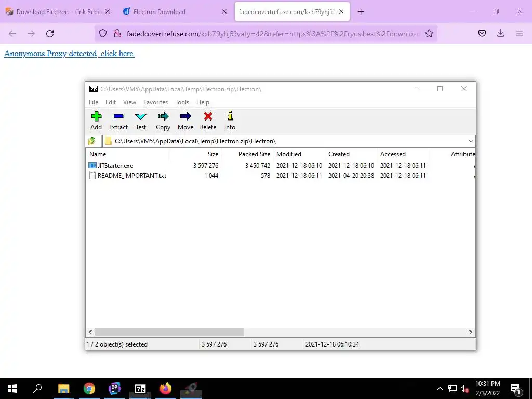Open the Help menu in 7-Zip
Image resolution: width=532 pixels, height=399 pixels.
click(203, 102)
